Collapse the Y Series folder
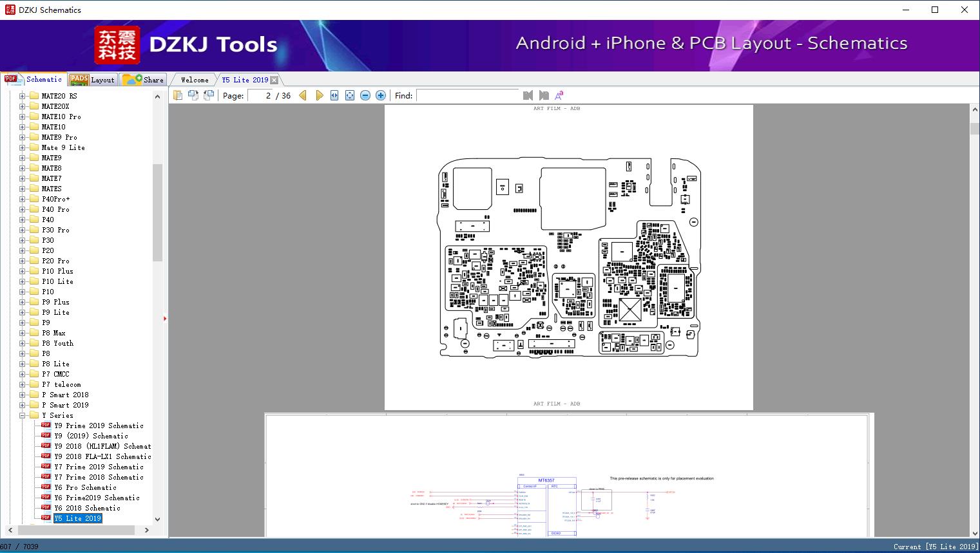The height and width of the screenshot is (553, 980). [22, 415]
